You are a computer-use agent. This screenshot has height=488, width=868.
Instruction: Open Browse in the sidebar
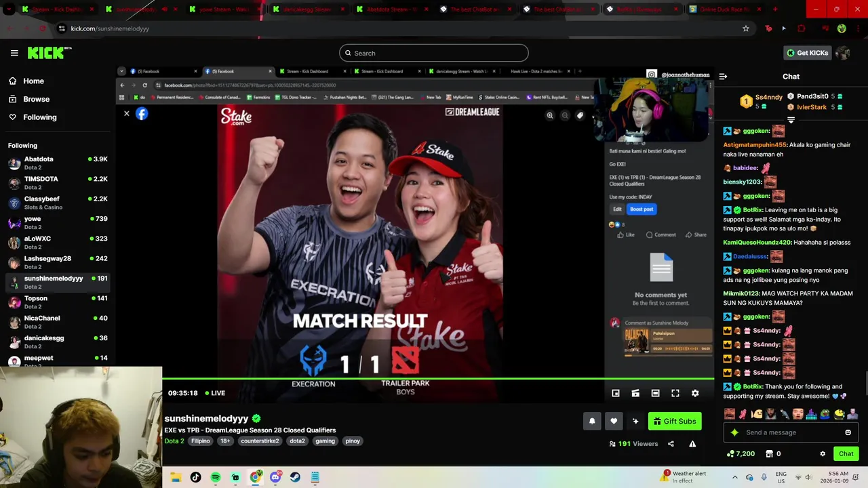click(36, 99)
